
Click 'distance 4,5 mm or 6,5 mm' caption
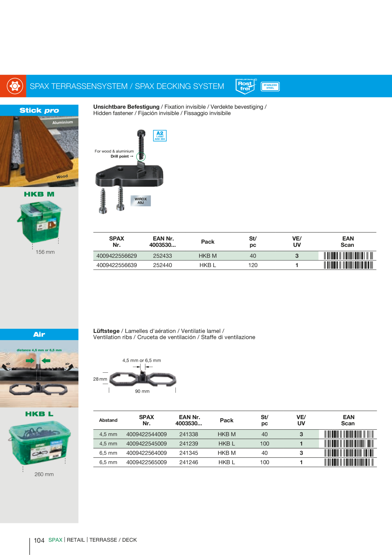coord(39,350)
